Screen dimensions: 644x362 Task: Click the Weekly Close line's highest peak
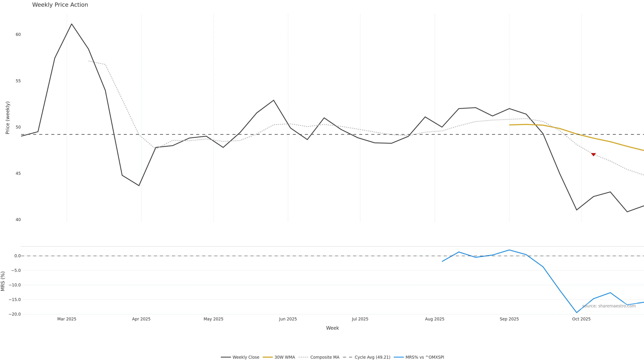pyautogui.click(x=72, y=24)
